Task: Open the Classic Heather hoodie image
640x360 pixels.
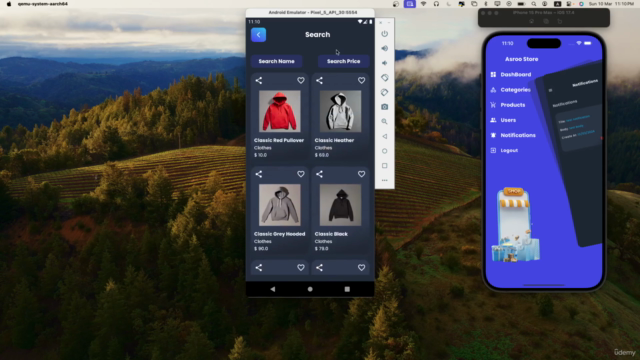Action: pos(340,111)
